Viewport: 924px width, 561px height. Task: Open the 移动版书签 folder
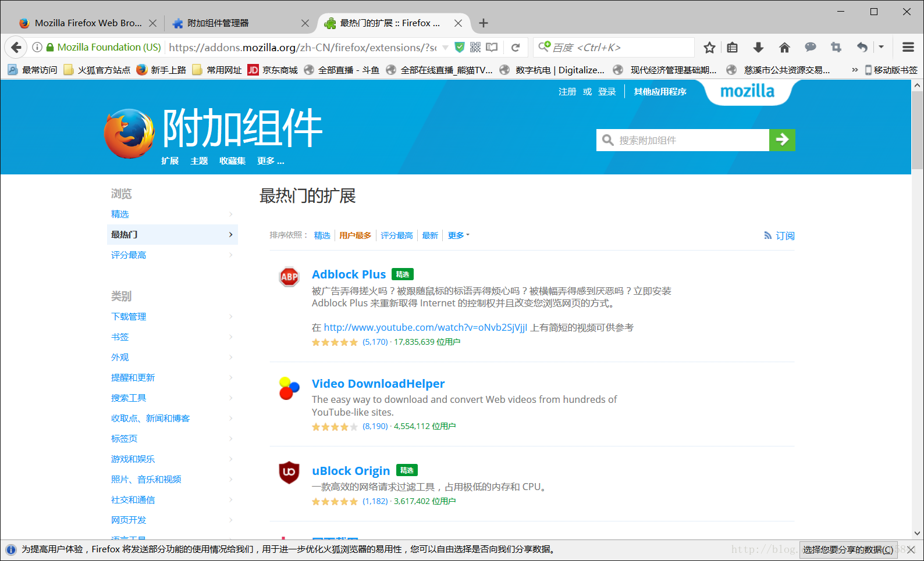coord(891,70)
